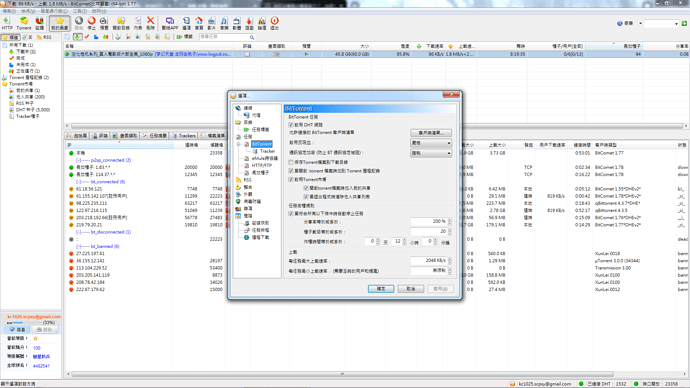Click the red power exit toolbar icon
The width and height of the screenshot is (690, 388).
coord(275,23)
